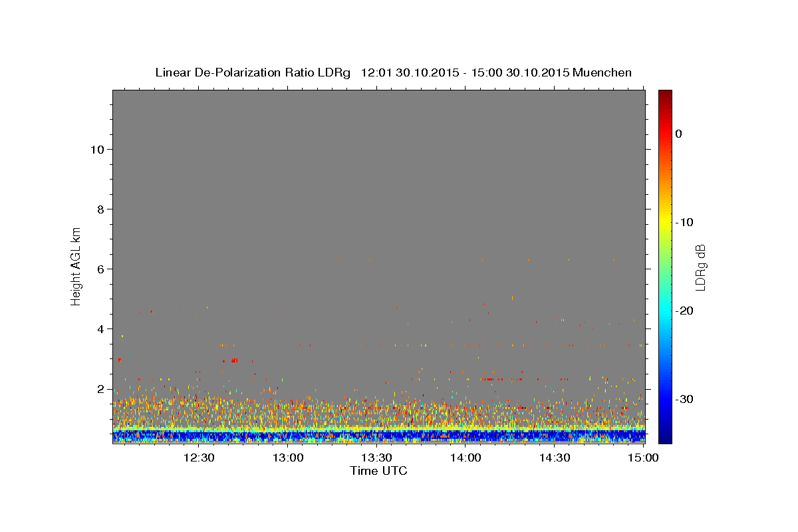Click the height tick label 6
The width and height of the screenshot is (798, 532).
point(102,269)
